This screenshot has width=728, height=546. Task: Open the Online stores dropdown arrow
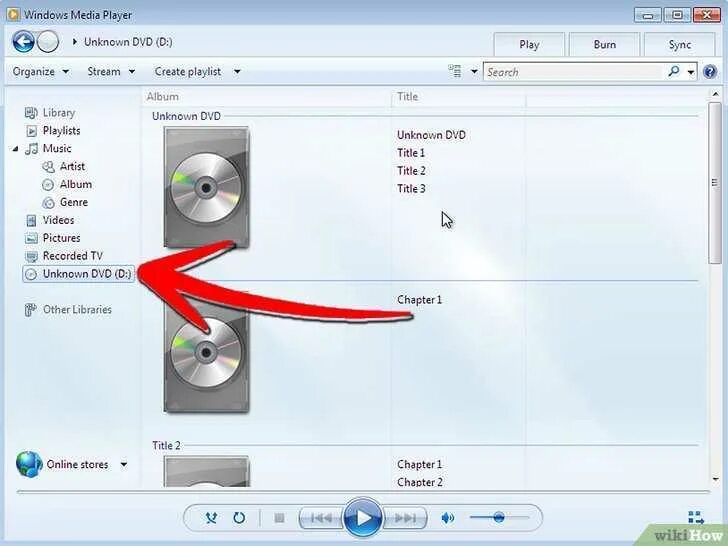124,464
